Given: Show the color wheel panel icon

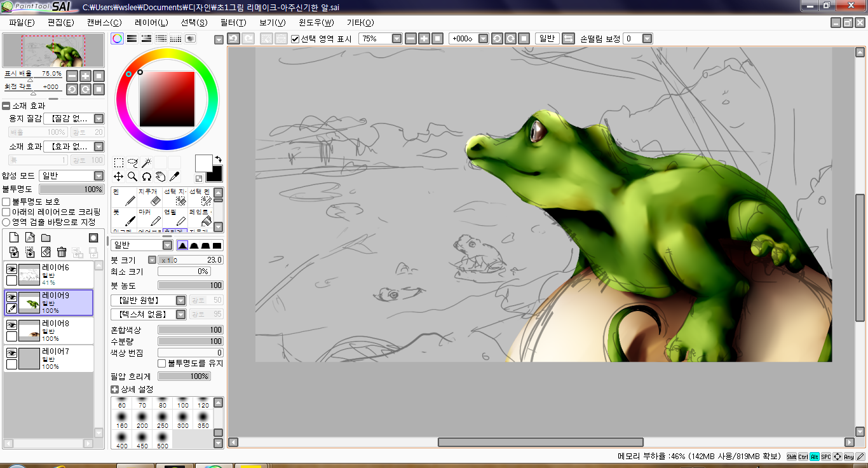Looking at the screenshot, I should (118, 39).
